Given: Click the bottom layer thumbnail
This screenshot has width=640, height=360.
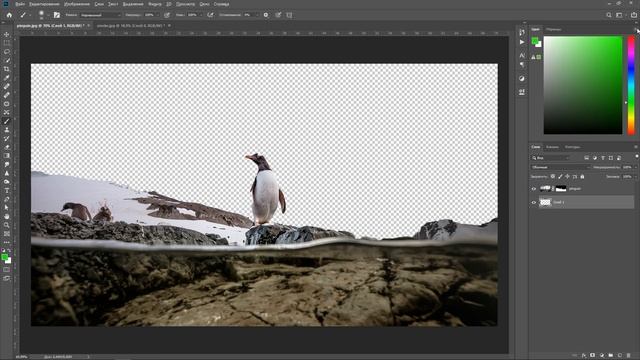Looking at the screenshot, I should point(545,202).
